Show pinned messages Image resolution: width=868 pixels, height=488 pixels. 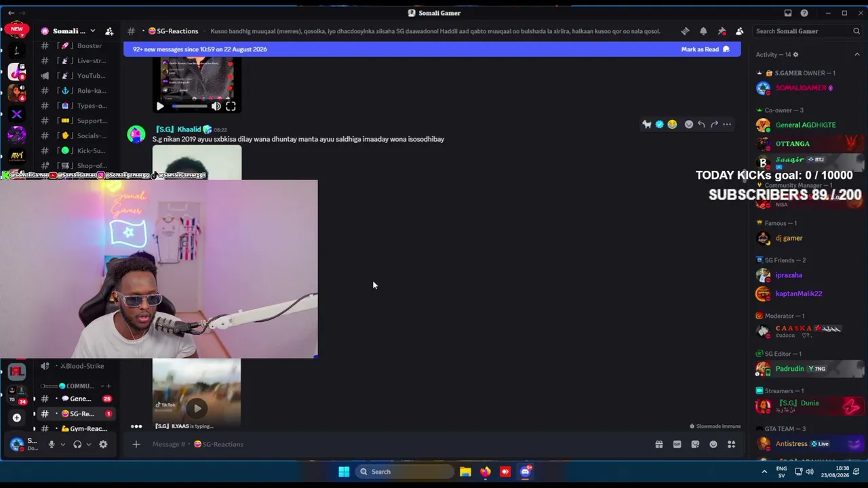[x=722, y=31]
